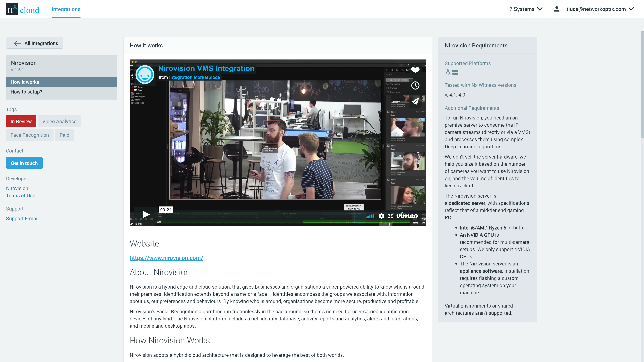Click the user profile icon
The width and height of the screenshot is (644, 362).
tap(556, 9)
